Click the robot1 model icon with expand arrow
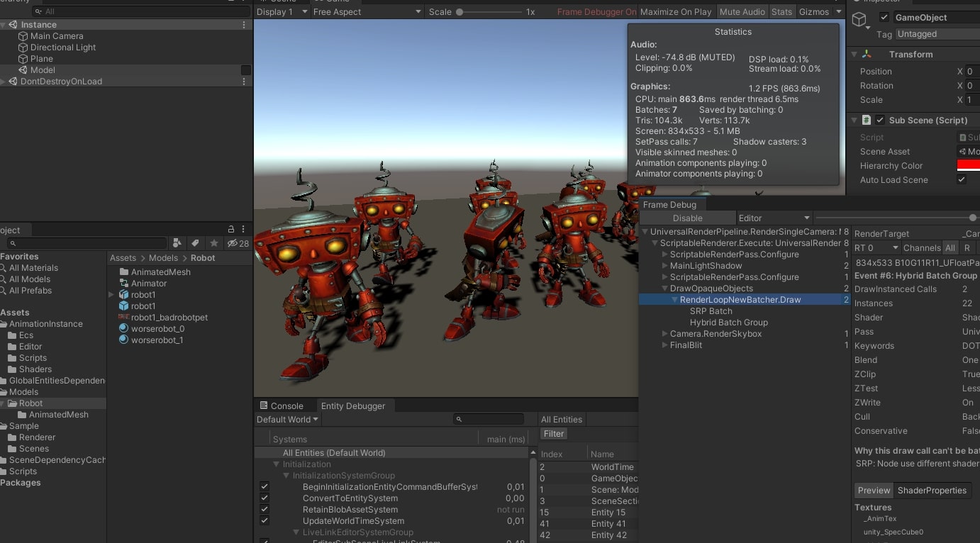The width and height of the screenshot is (980, 543). (x=124, y=295)
